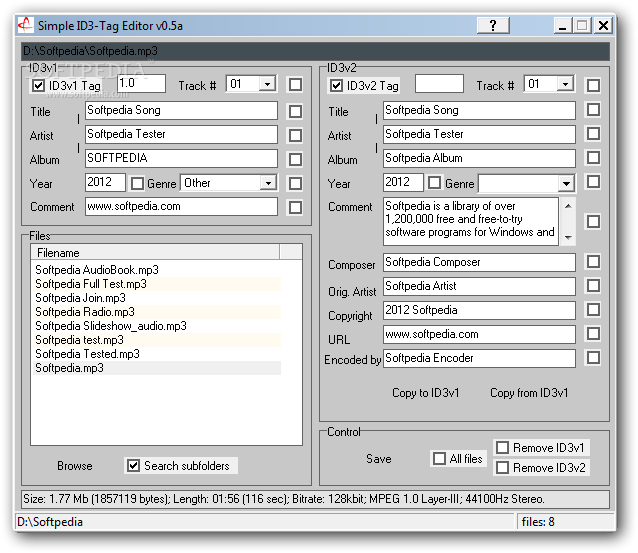Tick the checkbox right of ID3v2 Album

tap(593, 157)
